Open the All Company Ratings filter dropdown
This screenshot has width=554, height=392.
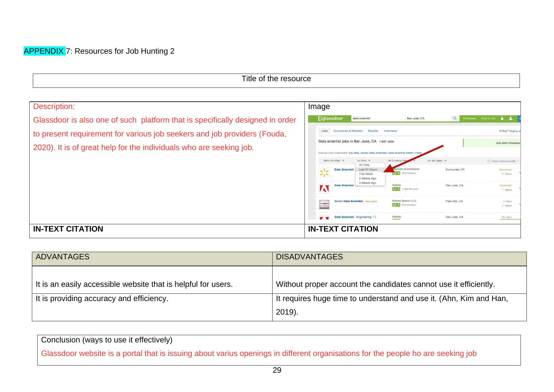401,161
